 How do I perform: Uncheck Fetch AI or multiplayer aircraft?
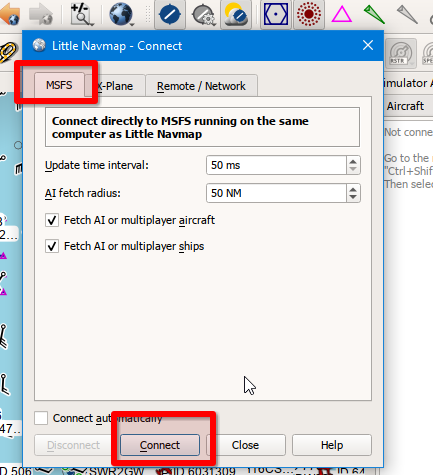point(52,220)
